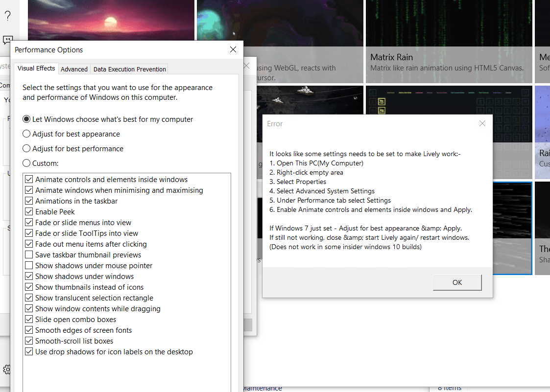This screenshot has width=550, height=392.
Task: Select the Visual Effects tab
Action: (36, 69)
